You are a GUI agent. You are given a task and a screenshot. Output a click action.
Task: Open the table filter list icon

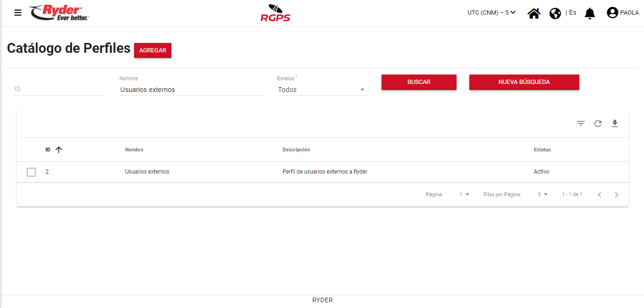[x=581, y=124]
